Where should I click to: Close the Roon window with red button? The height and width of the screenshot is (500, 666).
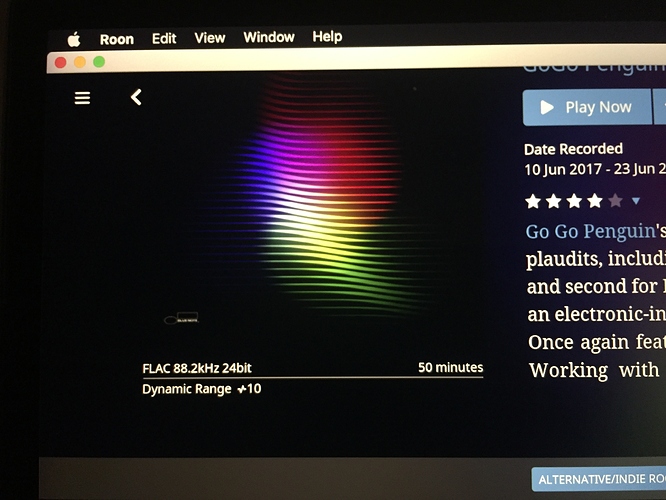tap(61, 62)
